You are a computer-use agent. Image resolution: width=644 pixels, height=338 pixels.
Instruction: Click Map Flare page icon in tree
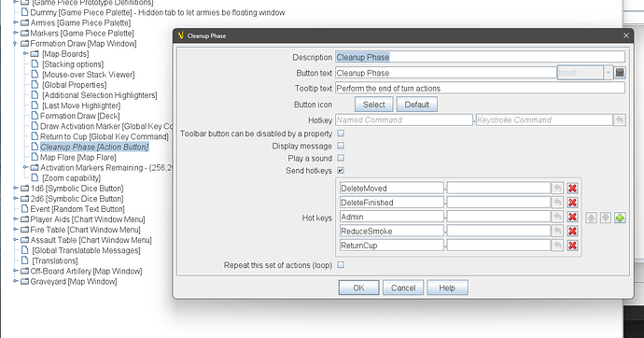pos(35,157)
